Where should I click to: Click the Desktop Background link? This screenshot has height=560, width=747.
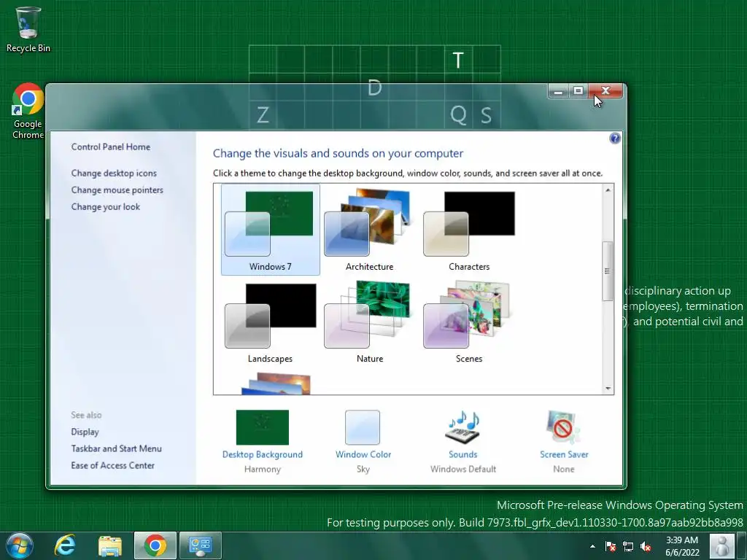tap(263, 454)
